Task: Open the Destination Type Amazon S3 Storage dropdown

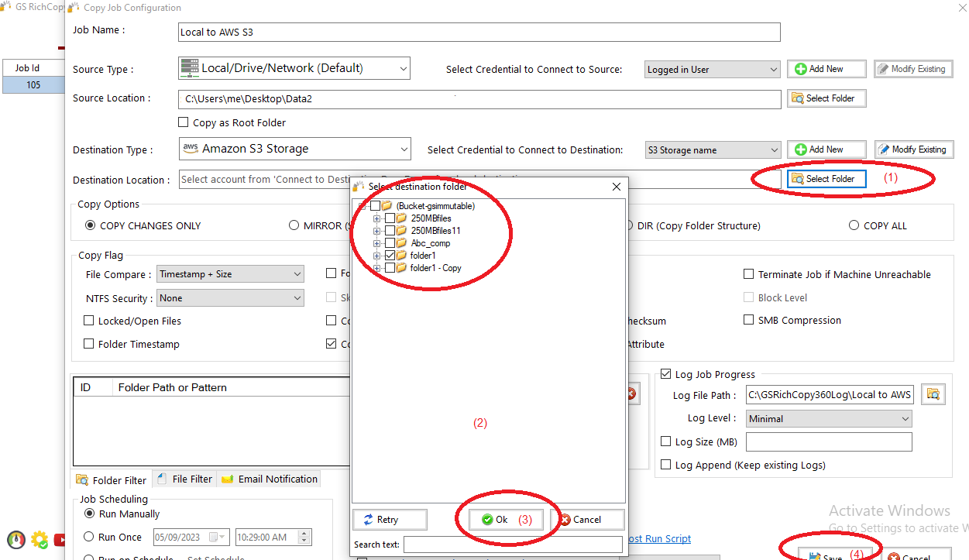Action: [x=294, y=149]
